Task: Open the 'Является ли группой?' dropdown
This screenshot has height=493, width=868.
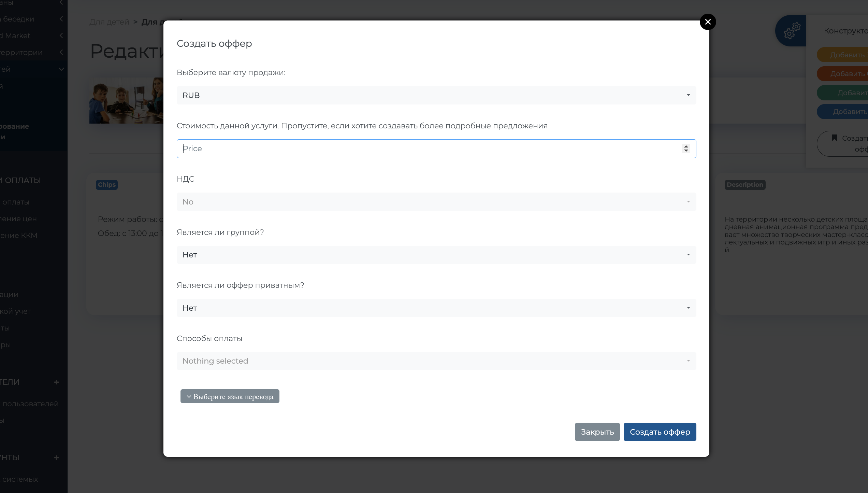Action: (436, 255)
